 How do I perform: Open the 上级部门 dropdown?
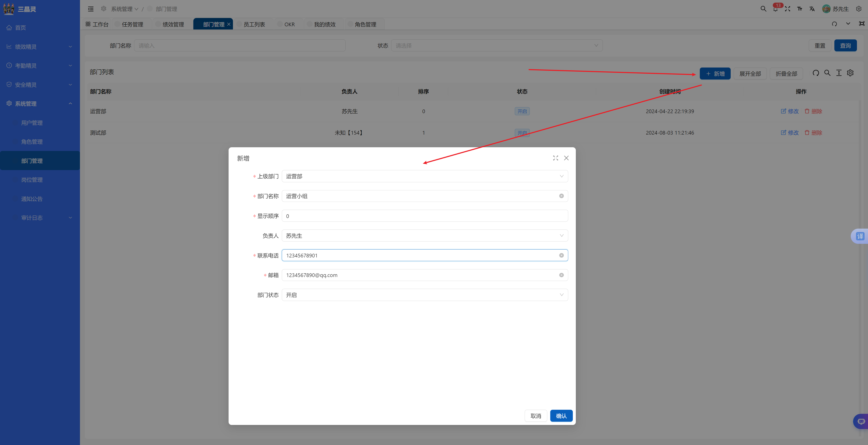pos(425,176)
